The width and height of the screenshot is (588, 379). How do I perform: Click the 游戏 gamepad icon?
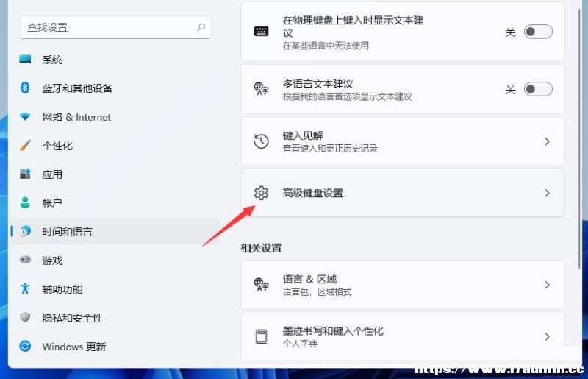(25, 260)
